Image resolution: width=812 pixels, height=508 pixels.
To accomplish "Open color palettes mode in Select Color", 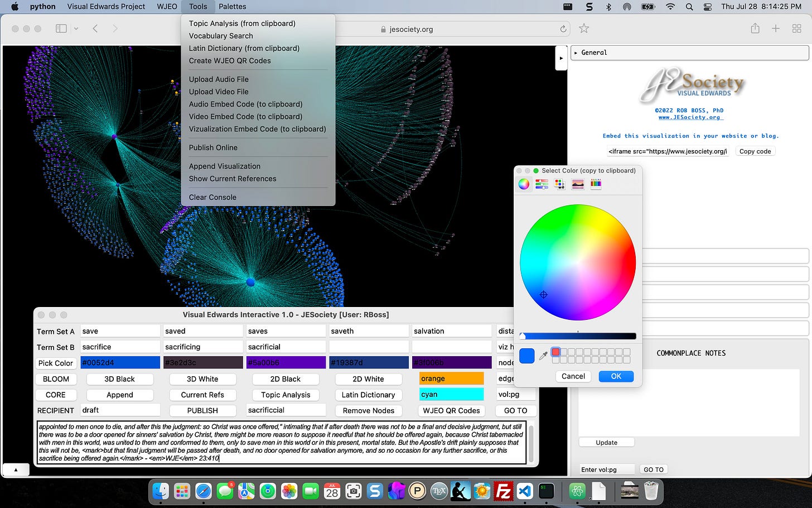I will click(559, 184).
